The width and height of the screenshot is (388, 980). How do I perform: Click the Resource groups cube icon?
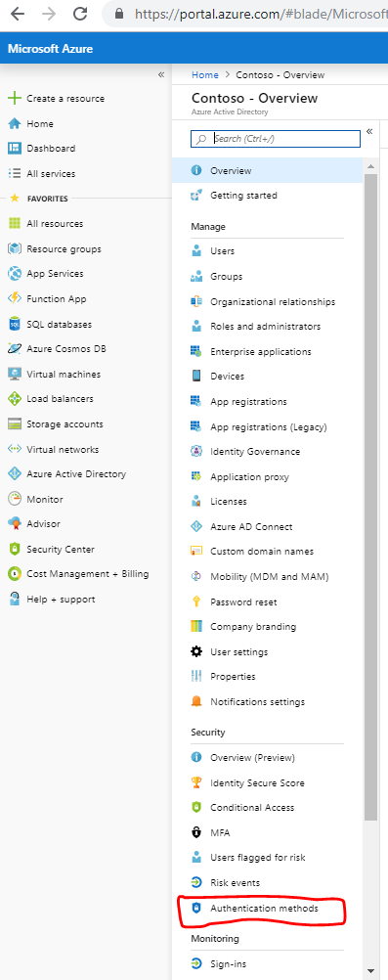coord(14,248)
